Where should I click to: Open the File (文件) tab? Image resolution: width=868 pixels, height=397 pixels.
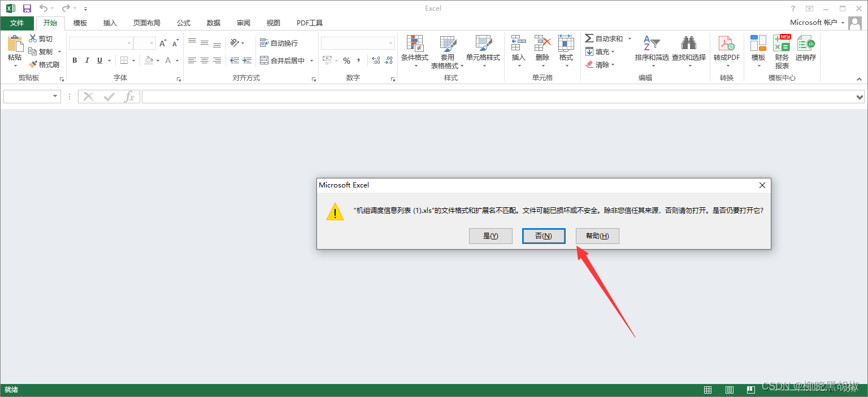(17, 23)
